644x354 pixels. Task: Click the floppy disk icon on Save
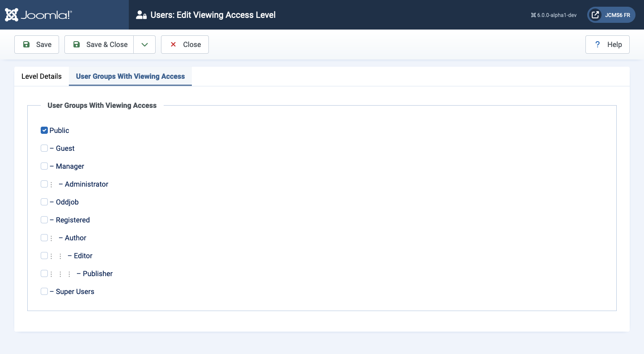pyautogui.click(x=26, y=44)
